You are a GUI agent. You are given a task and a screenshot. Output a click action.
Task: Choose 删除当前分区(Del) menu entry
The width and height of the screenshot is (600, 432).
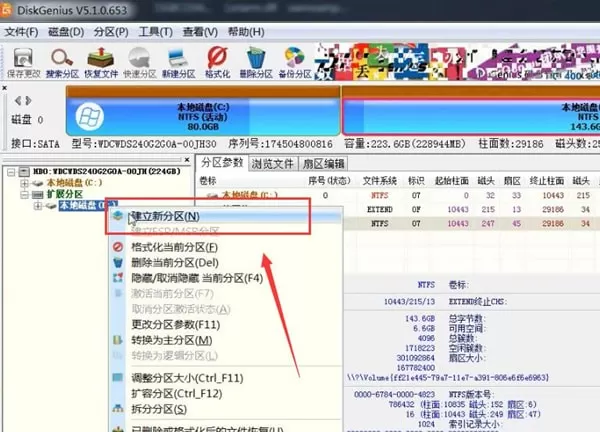pos(226,263)
